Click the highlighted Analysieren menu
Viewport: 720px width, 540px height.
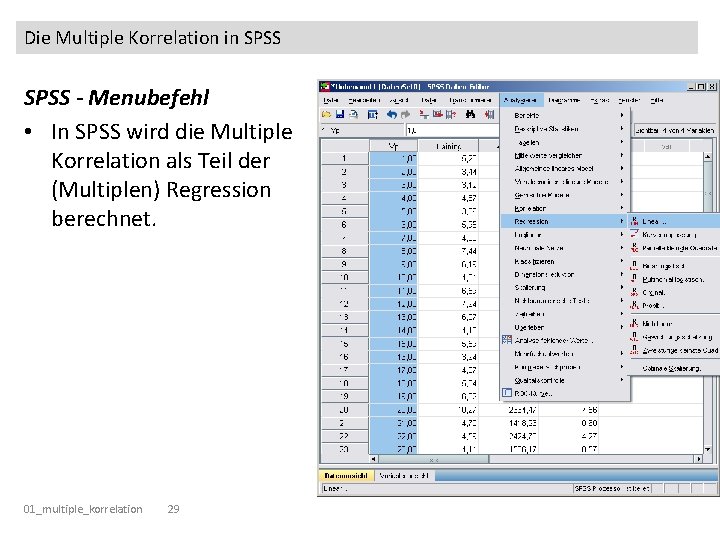(x=520, y=100)
